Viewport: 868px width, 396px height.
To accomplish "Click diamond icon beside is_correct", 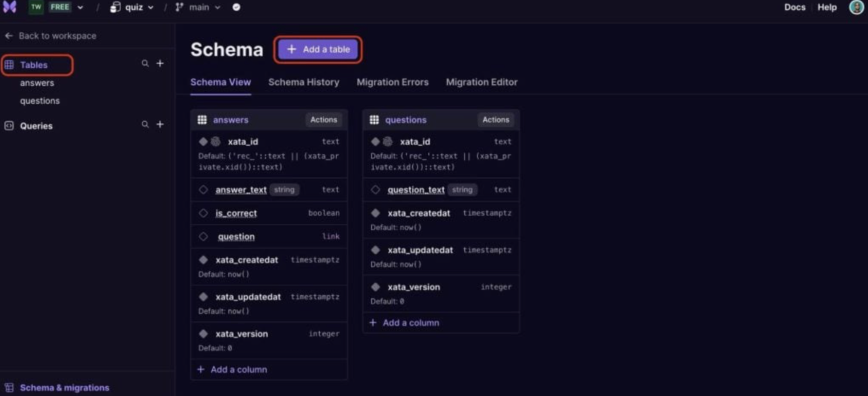I will [203, 213].
